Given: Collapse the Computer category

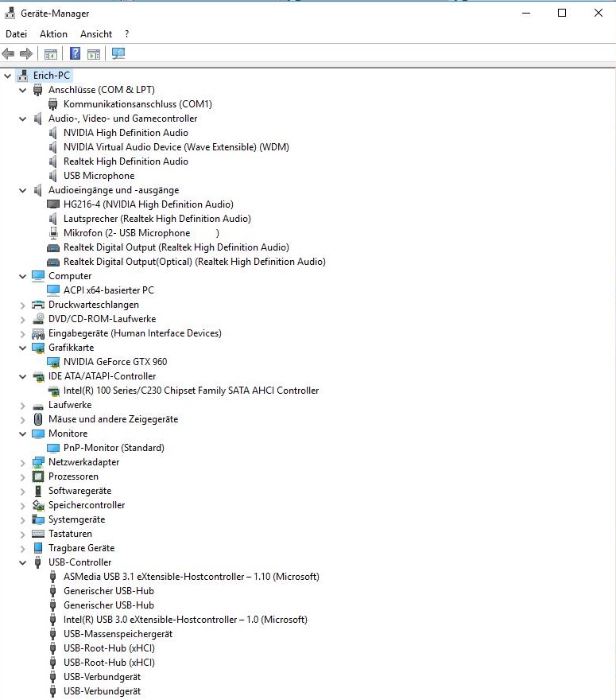Looking at the screenshot, I should pyautogui.click(x=23, y=276).
